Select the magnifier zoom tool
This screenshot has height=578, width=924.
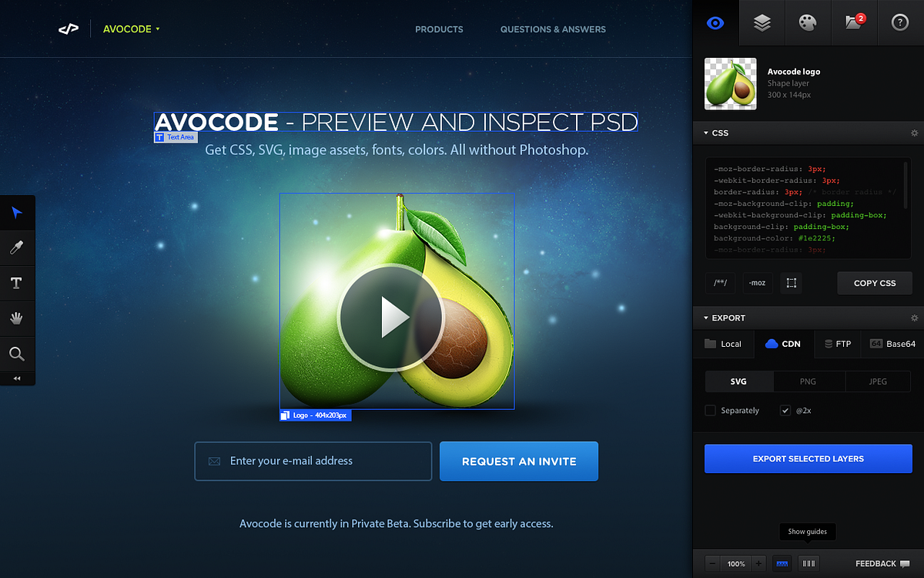[x=17, y=355]
